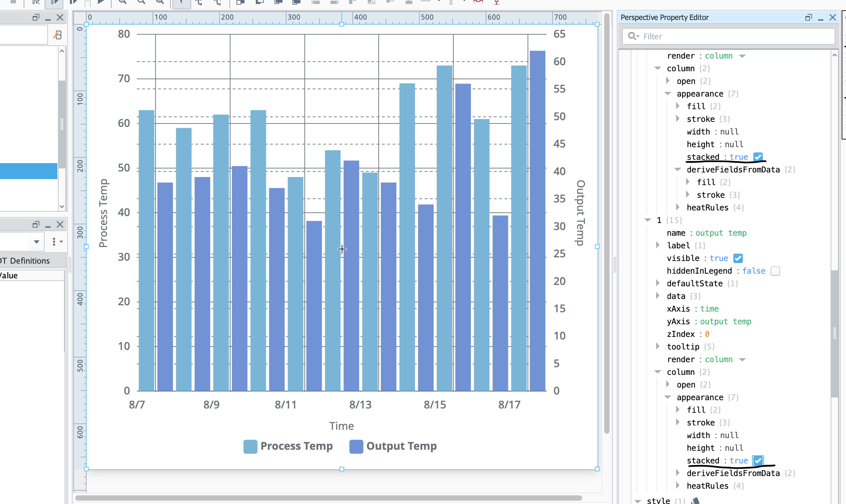Select the UDT Definitions tab

(x=25, y=261)
